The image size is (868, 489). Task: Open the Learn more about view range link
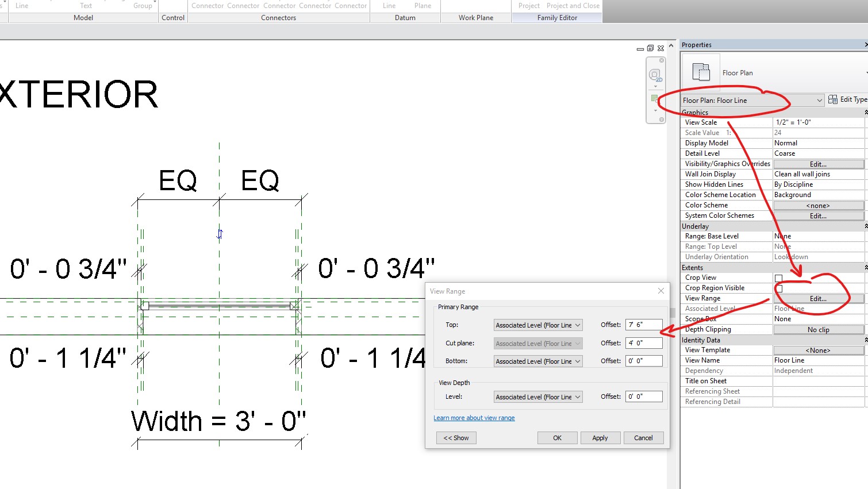(x=474, y=417)
